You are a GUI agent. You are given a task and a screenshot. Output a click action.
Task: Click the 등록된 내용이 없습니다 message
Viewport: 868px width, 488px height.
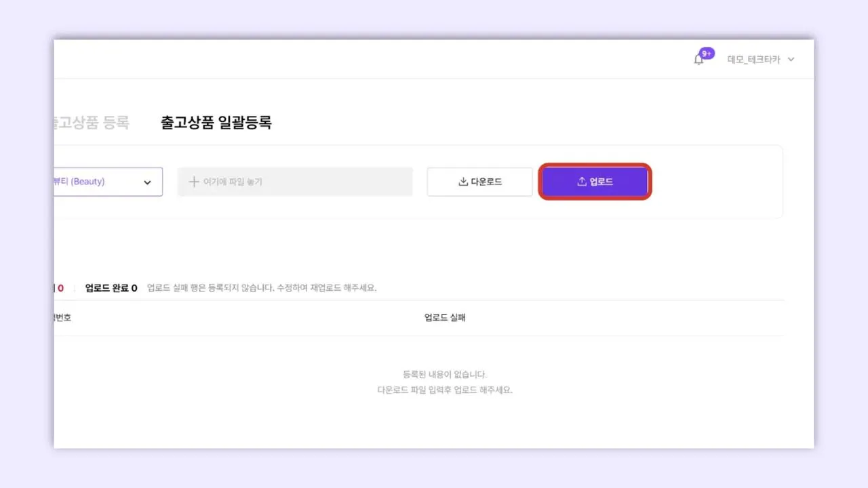coord(445,374)
